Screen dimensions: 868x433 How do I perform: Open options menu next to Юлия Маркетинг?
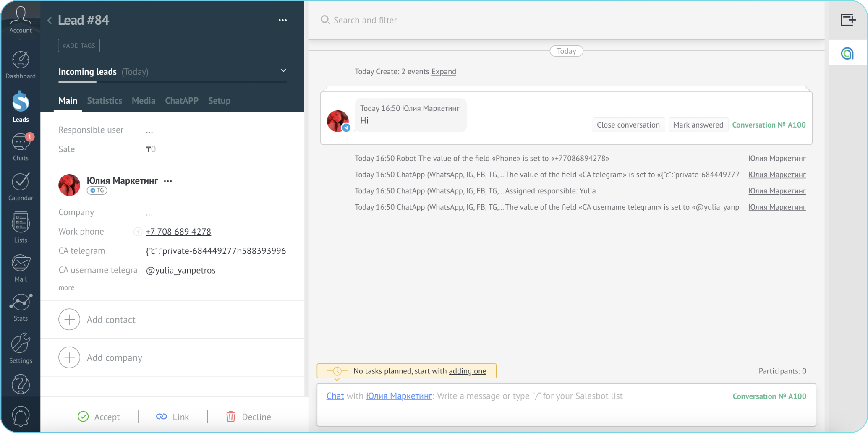[167, 180]
